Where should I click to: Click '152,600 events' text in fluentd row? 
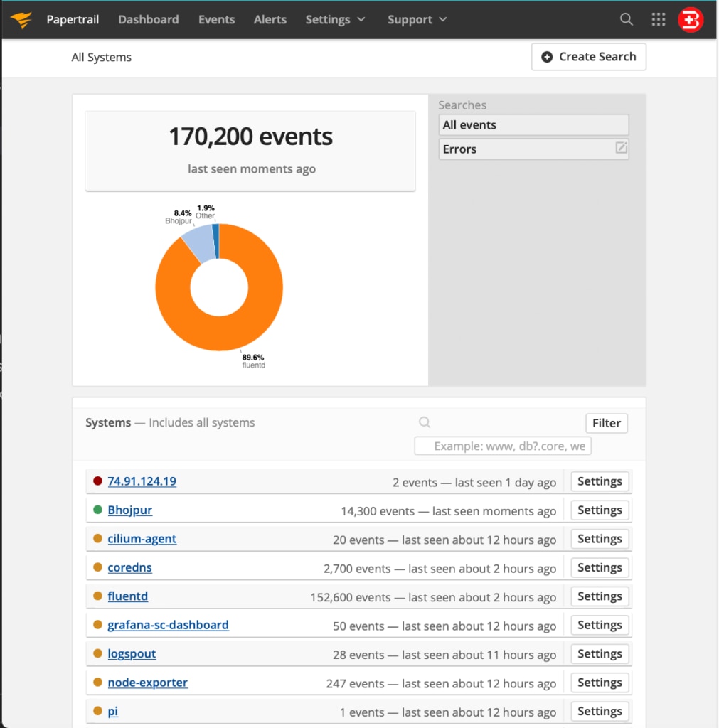350,597
